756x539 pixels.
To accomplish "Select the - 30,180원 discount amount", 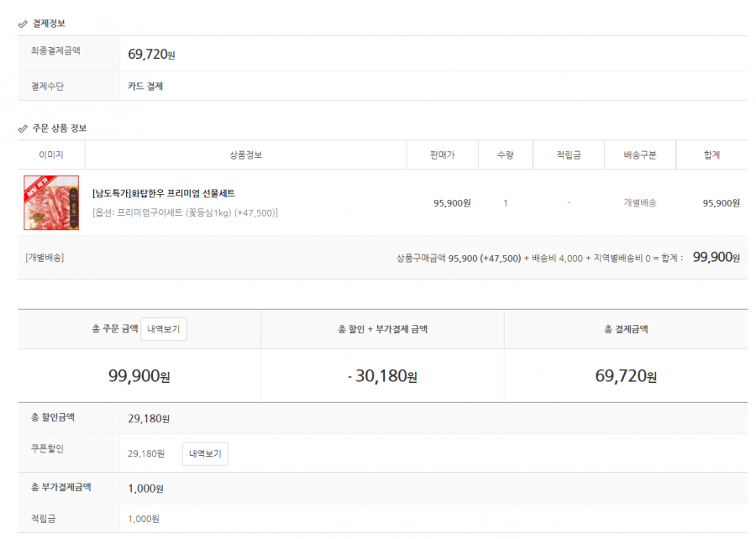I will [382, 376].
